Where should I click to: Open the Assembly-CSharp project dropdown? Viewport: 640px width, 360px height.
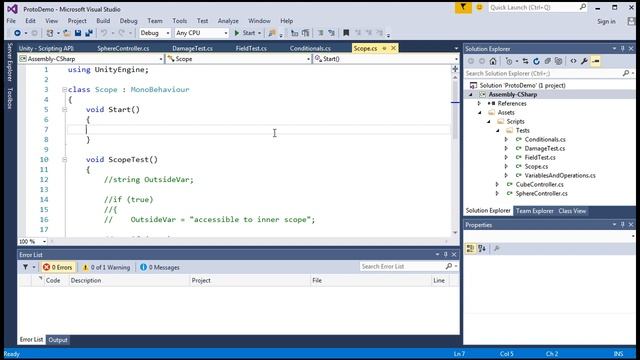pyautogui.click(x=91, y=59)
